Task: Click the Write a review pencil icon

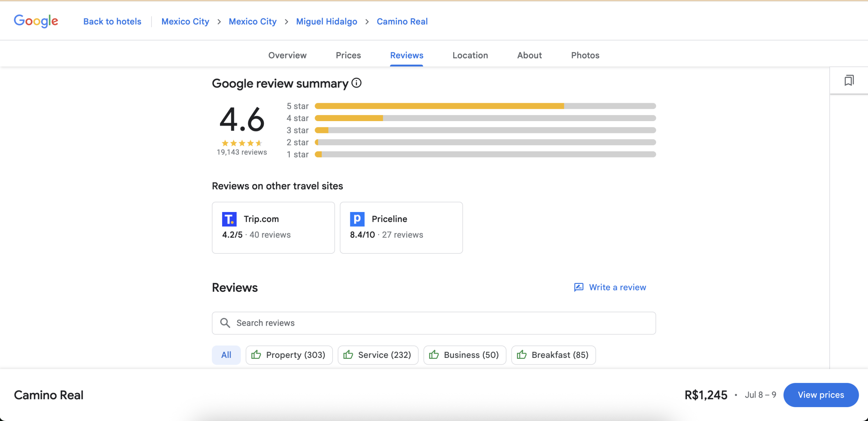Action: [579, 287]
